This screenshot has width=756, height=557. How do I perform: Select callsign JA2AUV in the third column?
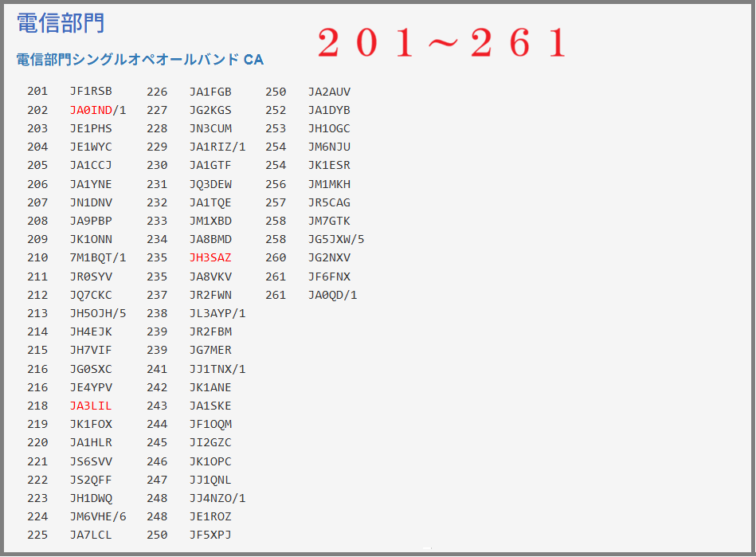click(x=329, y=92)
